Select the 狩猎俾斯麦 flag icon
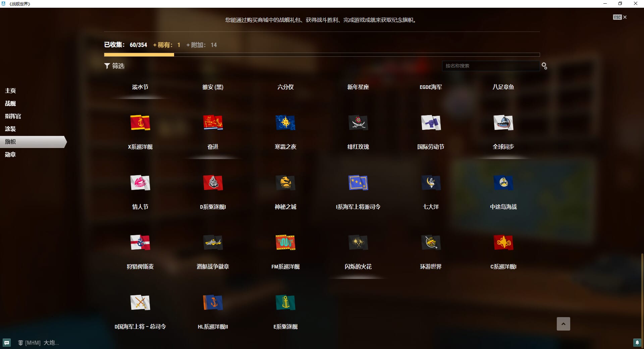Image resolution: width=644 pixels, height=349 pixels. (x=140, y=243)
